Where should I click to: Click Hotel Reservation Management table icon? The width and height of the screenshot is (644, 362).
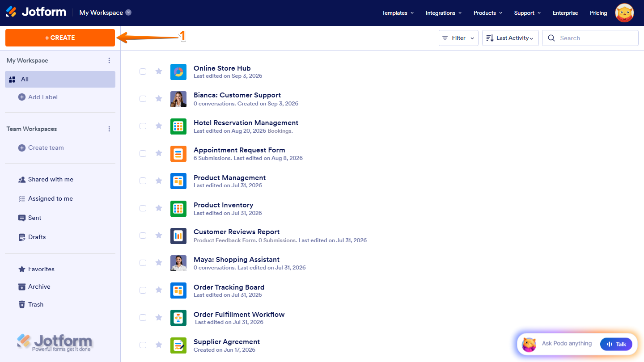(178, 126)
